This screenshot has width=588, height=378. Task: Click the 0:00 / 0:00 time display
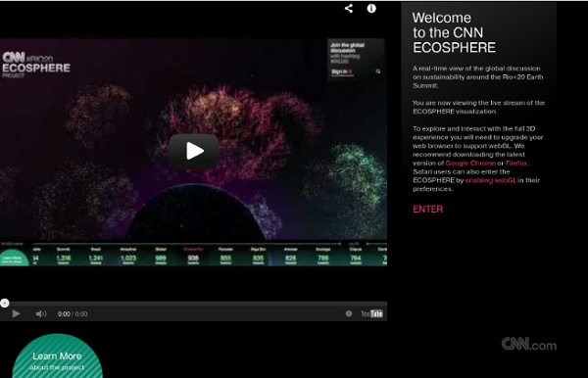(73, 314)
